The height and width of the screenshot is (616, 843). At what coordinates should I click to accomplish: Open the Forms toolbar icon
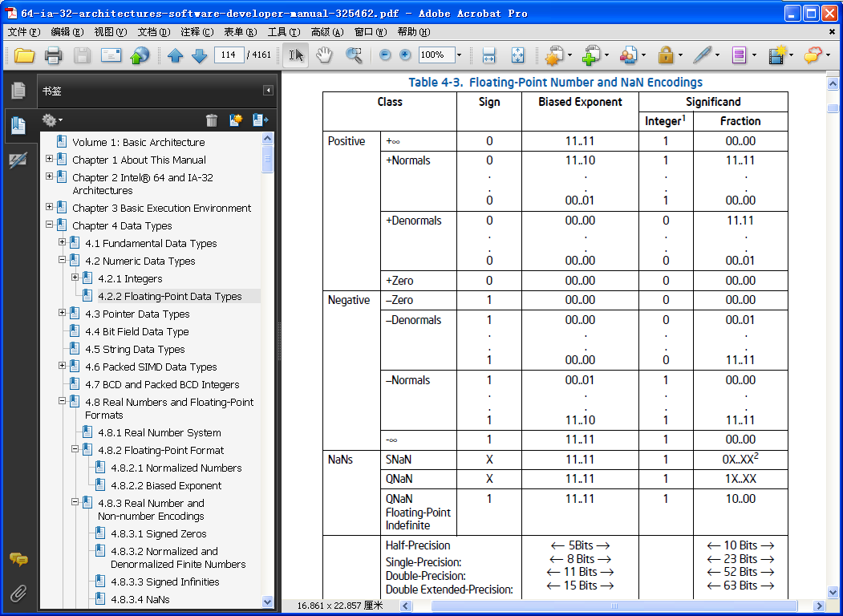click(739, 55)
